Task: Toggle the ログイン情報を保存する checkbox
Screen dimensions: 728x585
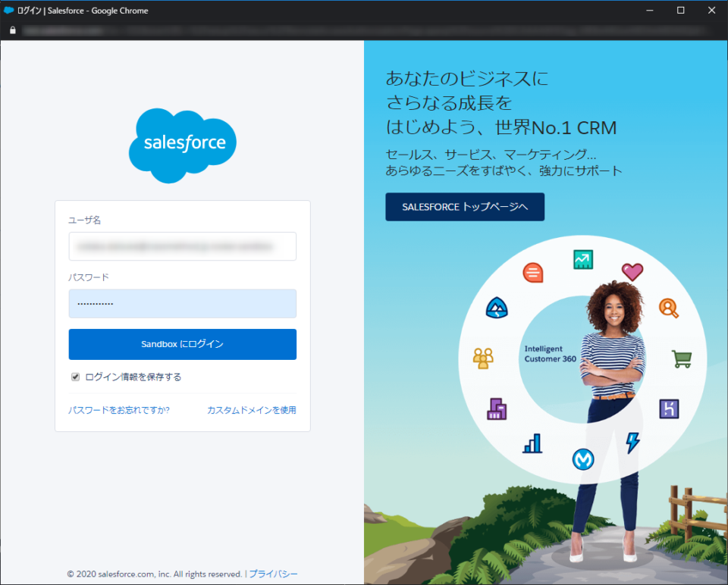Action: pos(75,377)
